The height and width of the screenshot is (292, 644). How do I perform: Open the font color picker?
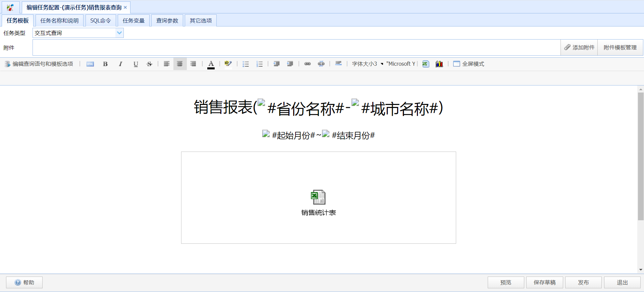point(211,64)
